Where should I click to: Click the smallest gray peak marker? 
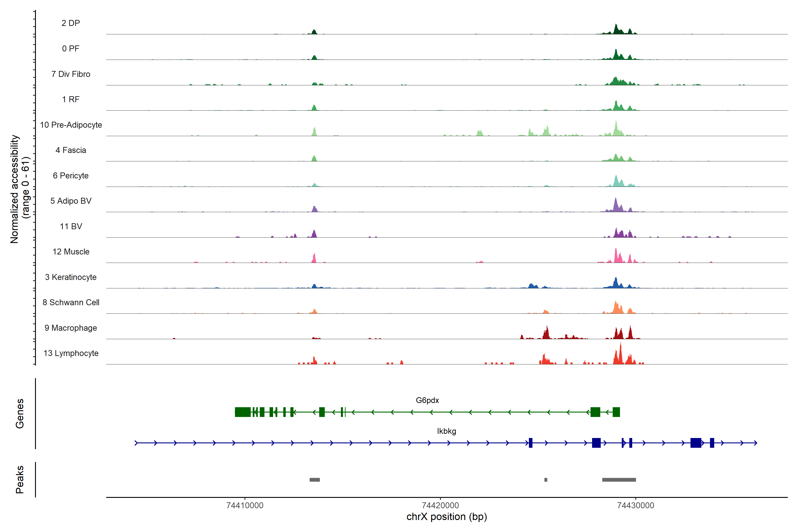pyautogui.click(x=546, y=480)
